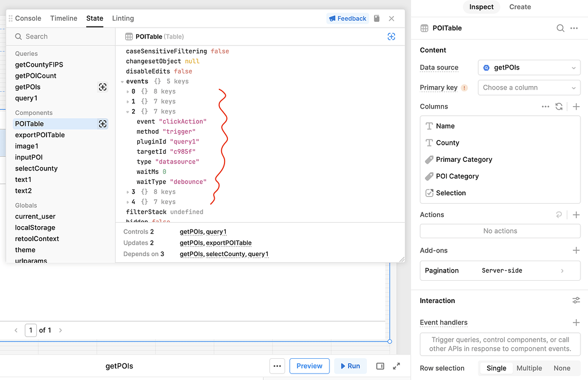Click the No actions placeholder box
Screen dimensions: 588x380
pos(500,231)
